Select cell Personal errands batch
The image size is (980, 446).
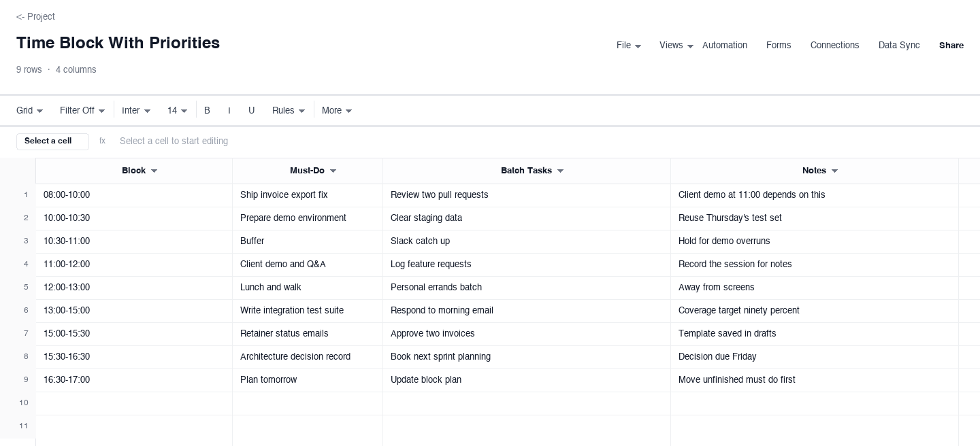pyautogui.click(x=527, y=288)
